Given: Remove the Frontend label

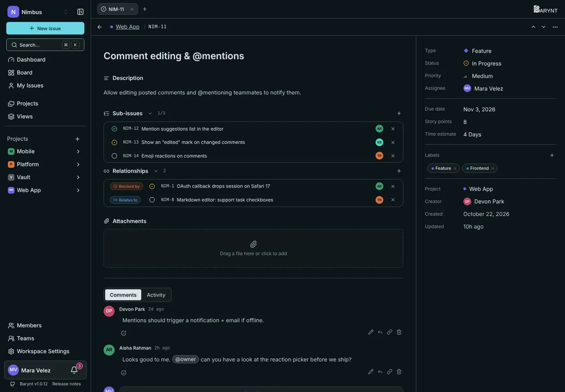Looking at the screenshot, I should [x=493, y=168].
